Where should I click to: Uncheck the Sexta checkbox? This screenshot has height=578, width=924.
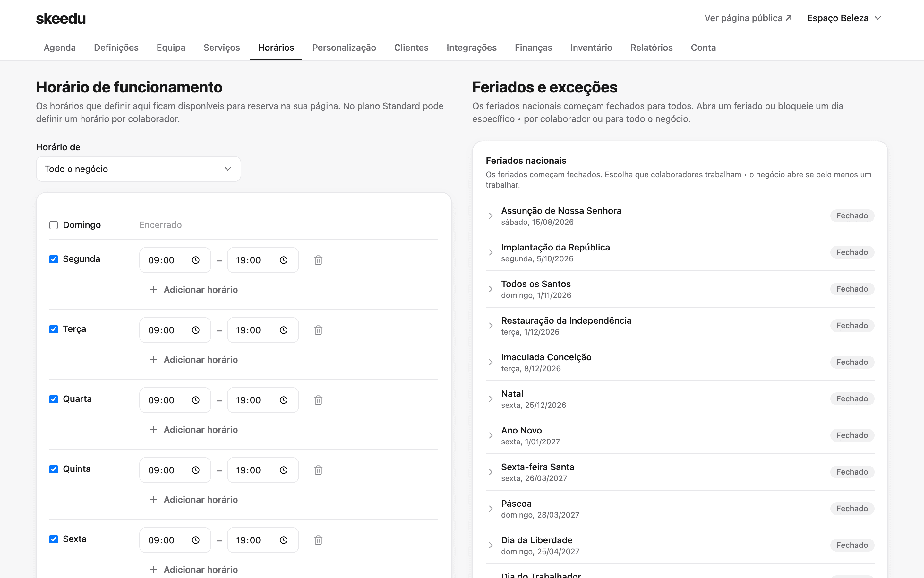[x=54, y=539]
